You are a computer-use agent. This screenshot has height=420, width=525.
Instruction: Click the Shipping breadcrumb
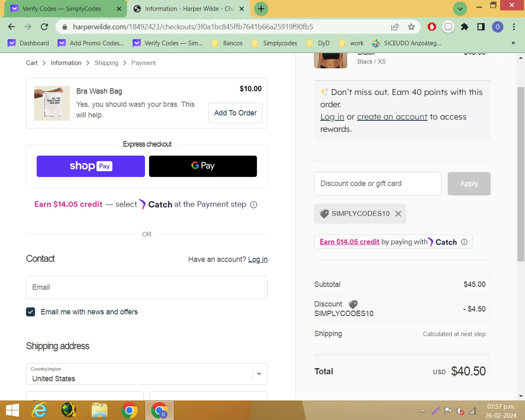click(x=106, y=63)
